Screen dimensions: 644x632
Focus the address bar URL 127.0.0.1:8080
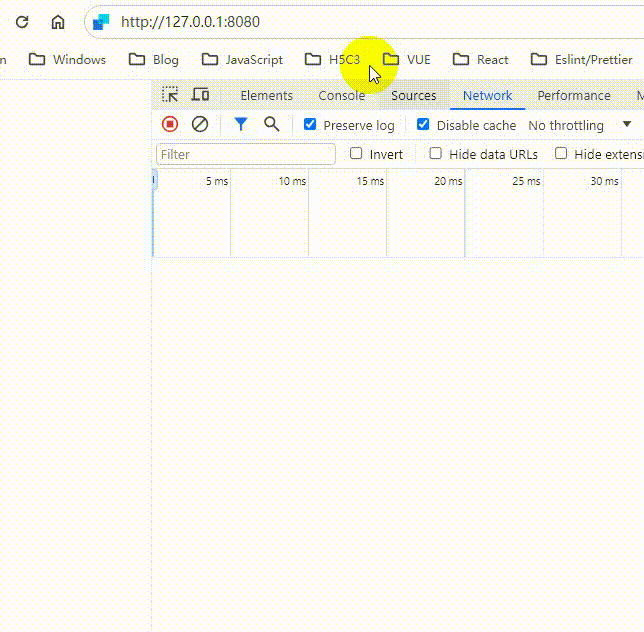190,22
